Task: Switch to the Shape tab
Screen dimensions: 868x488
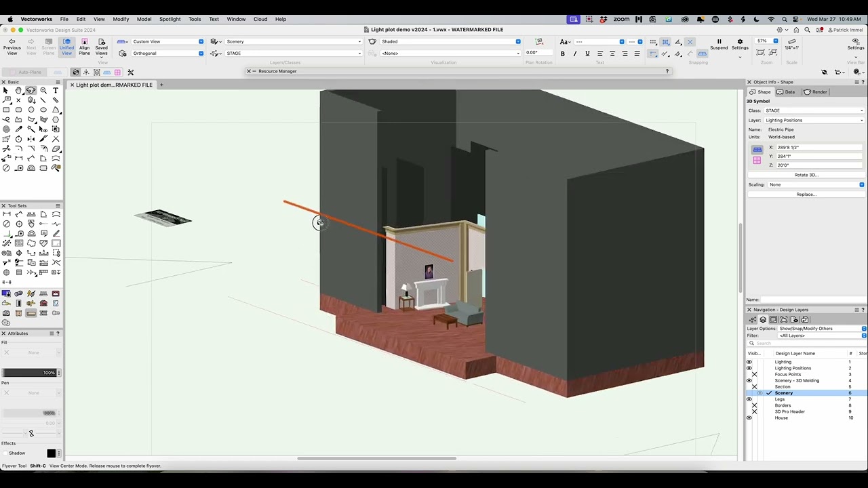Action: tap(760, 91)
